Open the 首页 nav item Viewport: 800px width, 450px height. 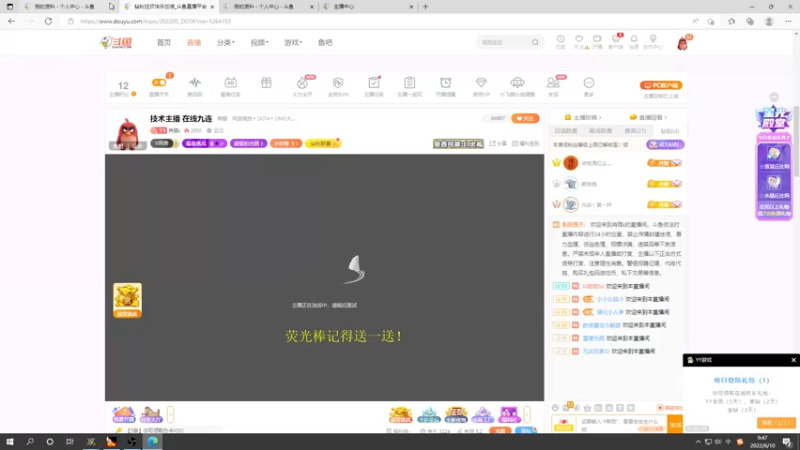tap(164, 42)
